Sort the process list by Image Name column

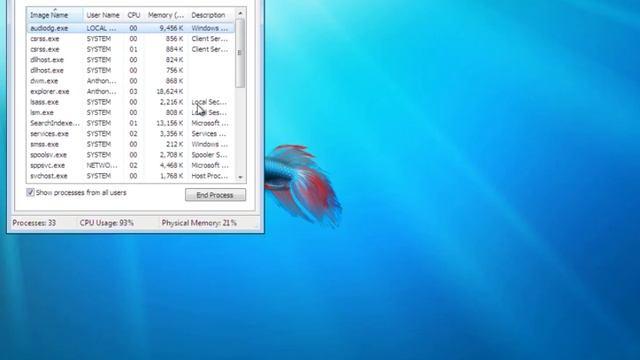[55, 15]
